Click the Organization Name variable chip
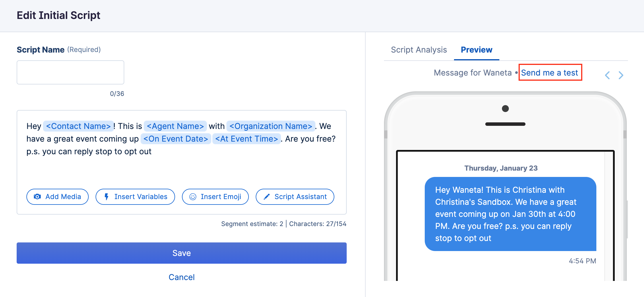644x297 pixels. click(271, 126)
